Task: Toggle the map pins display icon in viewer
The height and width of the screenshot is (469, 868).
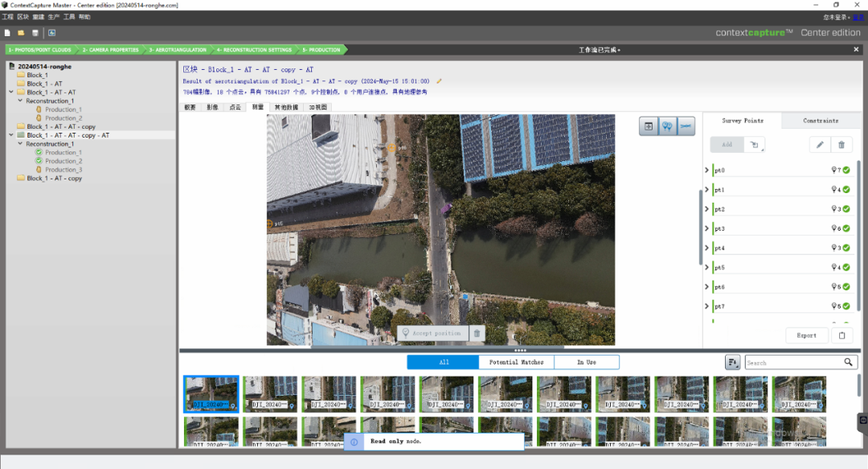Action: tap(667, 126)
